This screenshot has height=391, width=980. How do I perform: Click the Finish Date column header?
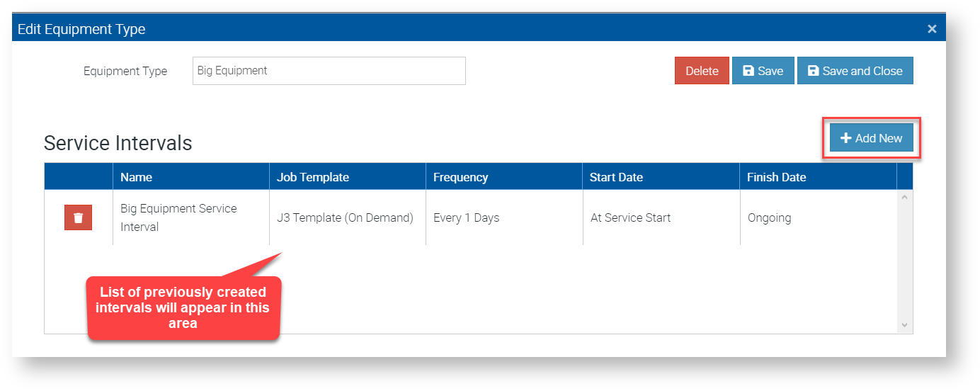click(776, 177)
